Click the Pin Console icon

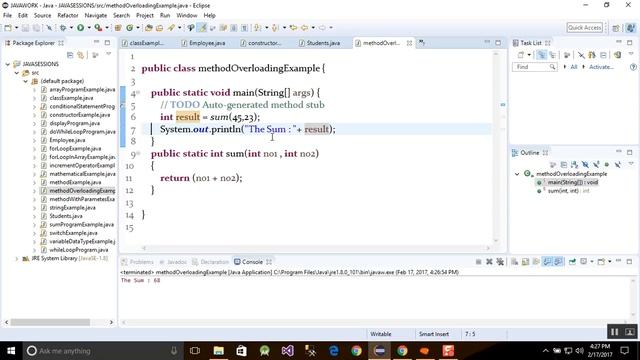point(572,262)
